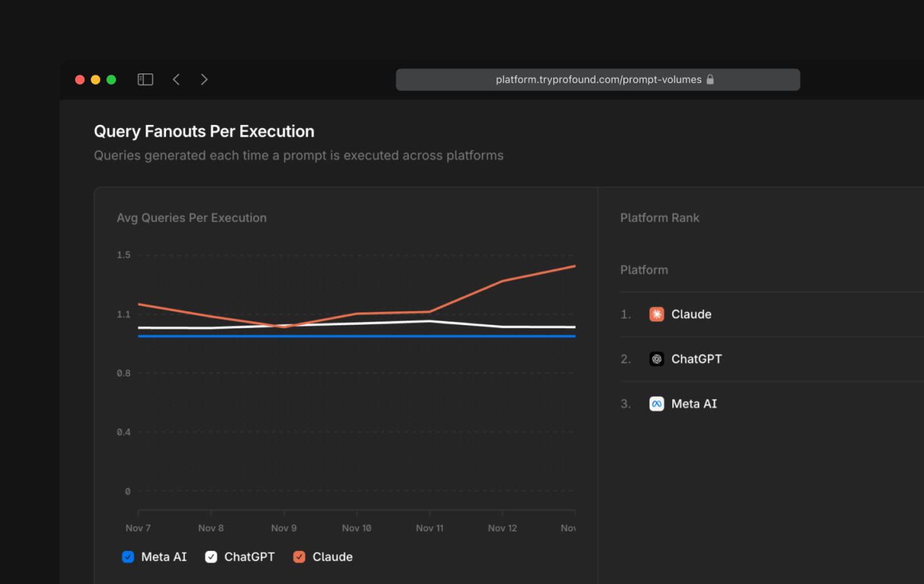Click the lock icon in the address bar
The image size is (924, 584).
point(710,79)
